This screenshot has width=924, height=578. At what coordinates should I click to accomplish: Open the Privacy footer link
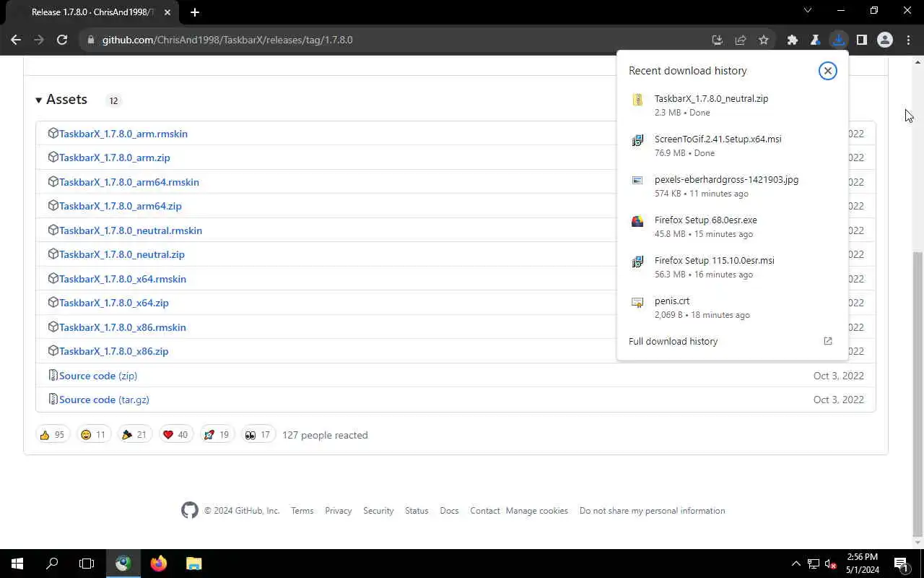click(338, 510)
